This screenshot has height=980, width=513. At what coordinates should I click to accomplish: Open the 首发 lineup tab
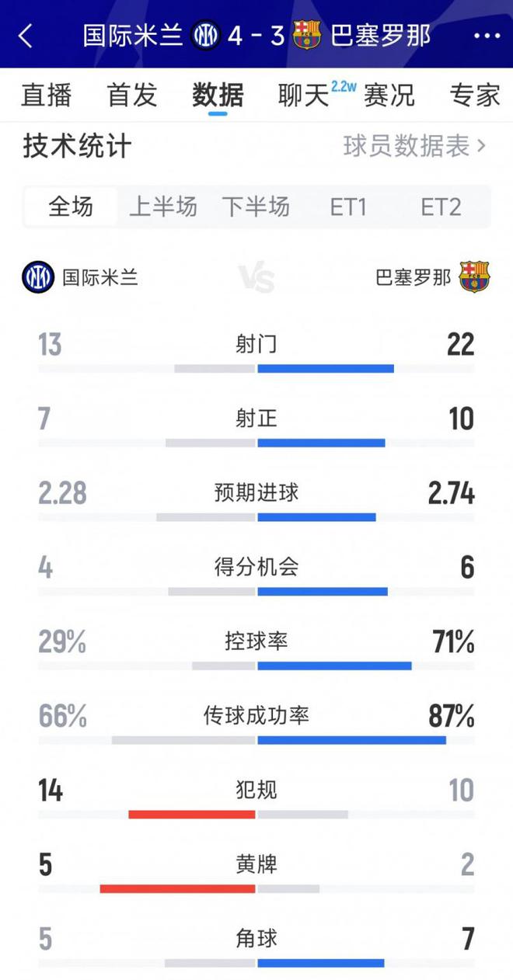(x=132, y=95)
